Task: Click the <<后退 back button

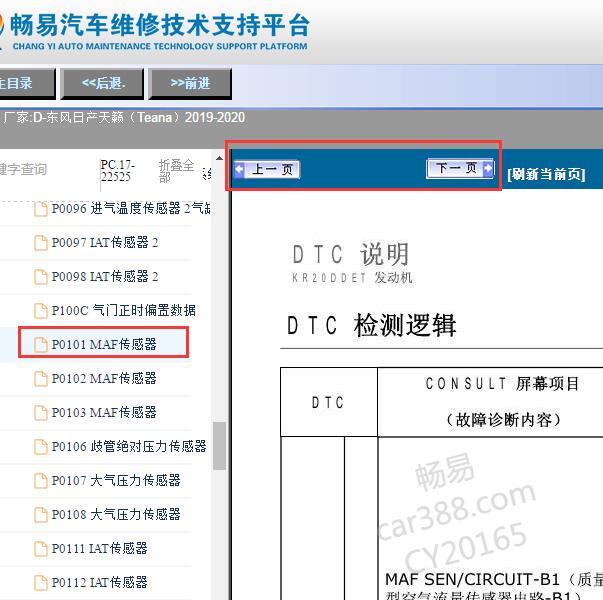Action: [x=102, y=83]
